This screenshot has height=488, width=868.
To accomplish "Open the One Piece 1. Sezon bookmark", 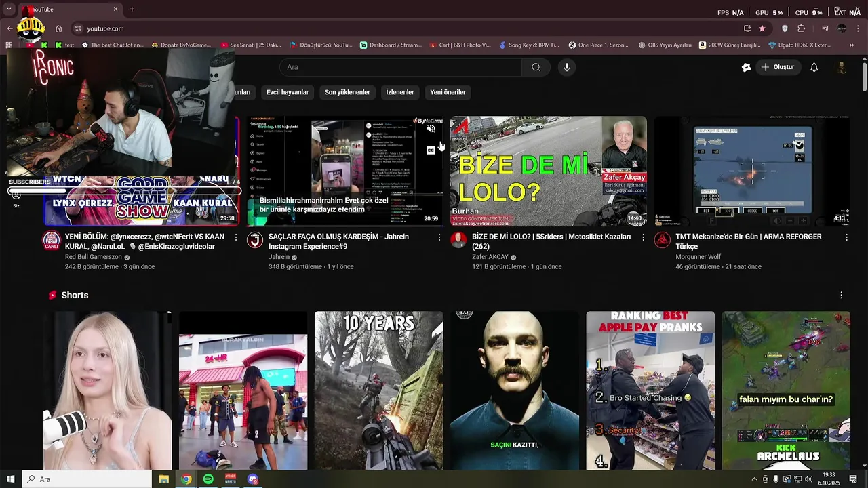I will coord(599,45).
